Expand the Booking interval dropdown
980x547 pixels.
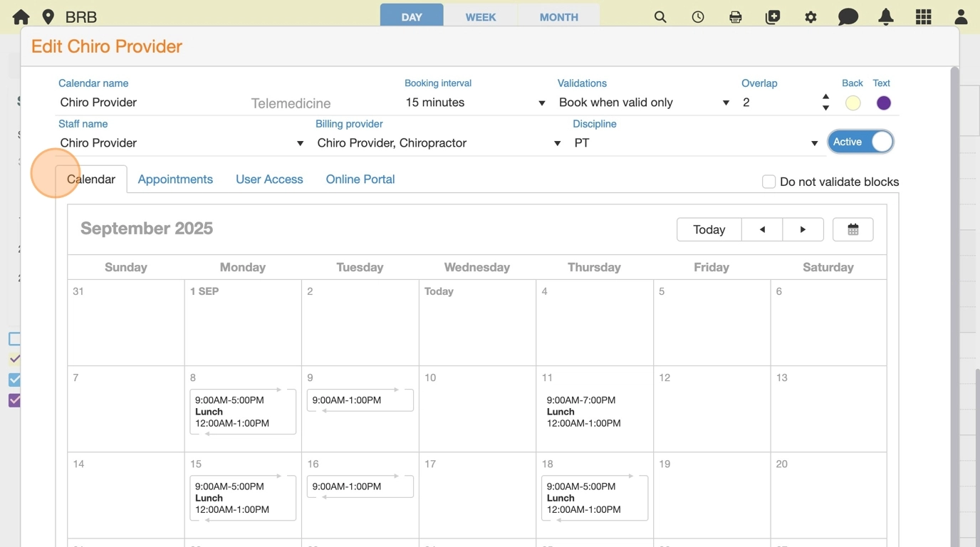[474, 103]
